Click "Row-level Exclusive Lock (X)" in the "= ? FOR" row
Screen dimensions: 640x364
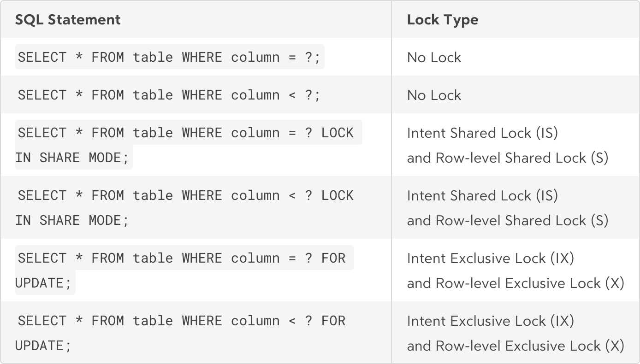tap(530, 283)
